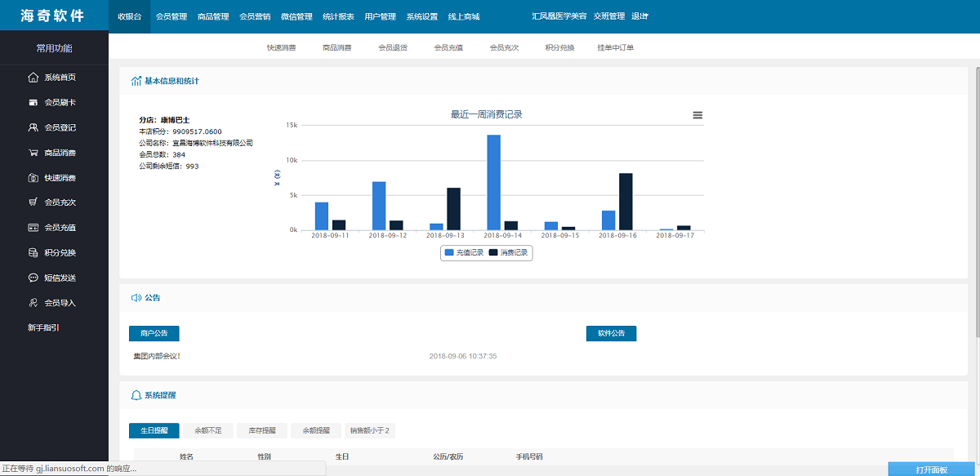Image resolution: width=980 pixels, height=476 pixels.
Task: Open 短信发送 via the chat bubble icon
Action: point(33,278)
